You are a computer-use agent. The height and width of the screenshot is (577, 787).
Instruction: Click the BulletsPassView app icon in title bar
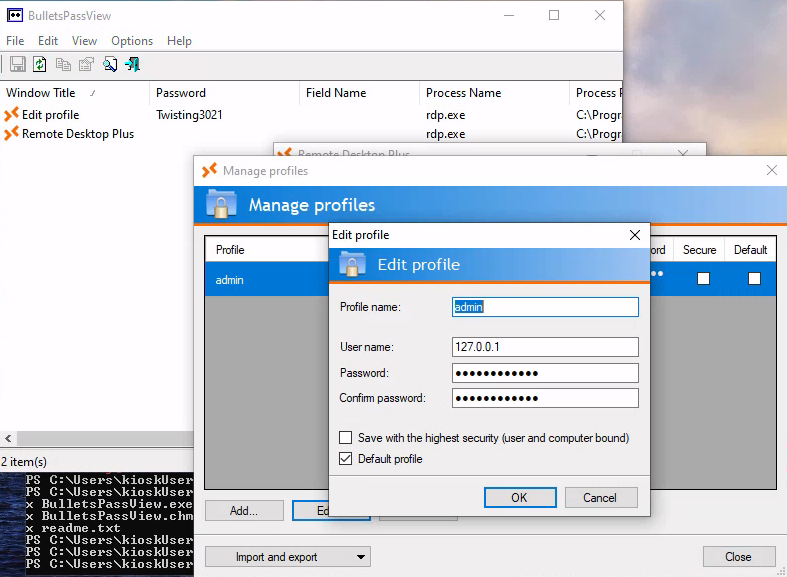coord(15,16)
